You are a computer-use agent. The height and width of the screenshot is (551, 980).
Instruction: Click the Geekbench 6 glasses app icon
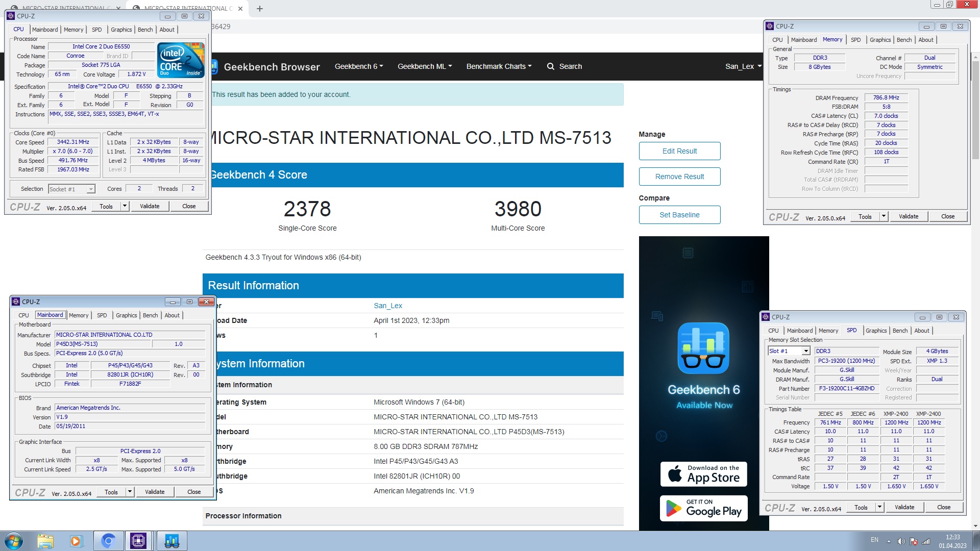pos(703,348)
